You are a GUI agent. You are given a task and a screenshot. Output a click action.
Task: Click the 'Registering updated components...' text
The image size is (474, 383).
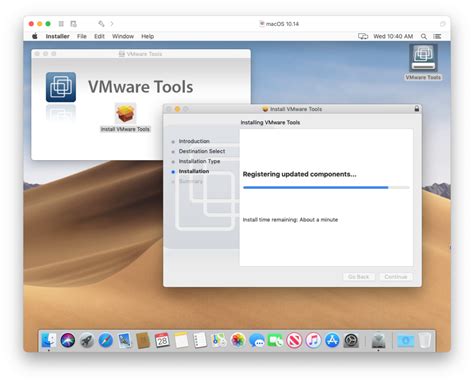[x=299, y=174]
